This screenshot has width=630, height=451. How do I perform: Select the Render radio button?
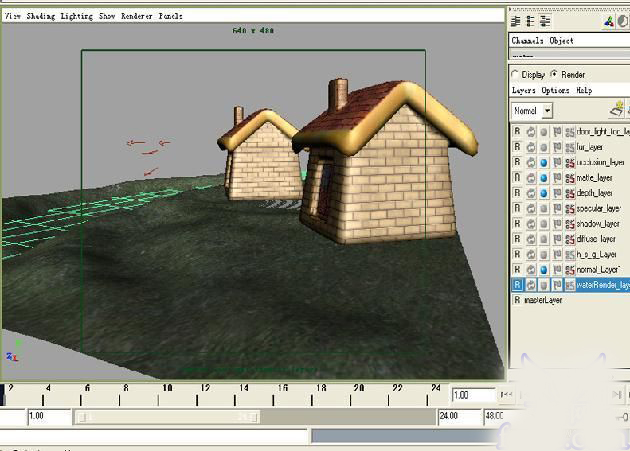click(x=553, y=75)
